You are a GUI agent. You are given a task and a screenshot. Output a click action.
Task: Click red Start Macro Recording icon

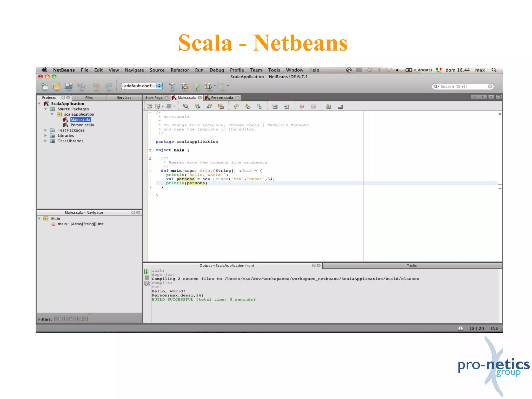coord(302,107)
